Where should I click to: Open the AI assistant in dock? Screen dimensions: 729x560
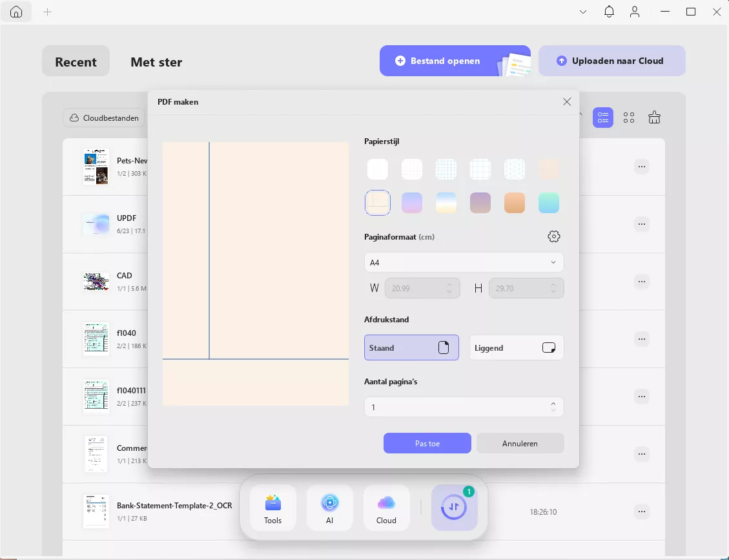329,508
